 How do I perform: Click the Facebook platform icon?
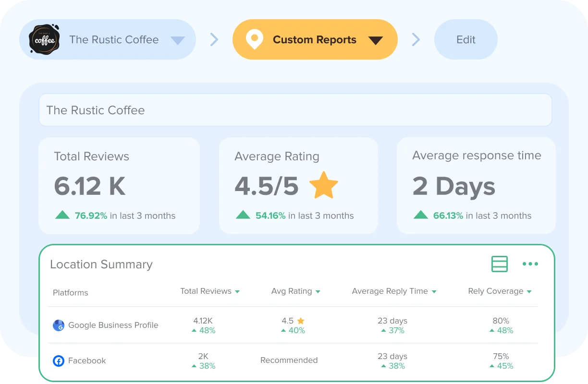pos(58,361)
